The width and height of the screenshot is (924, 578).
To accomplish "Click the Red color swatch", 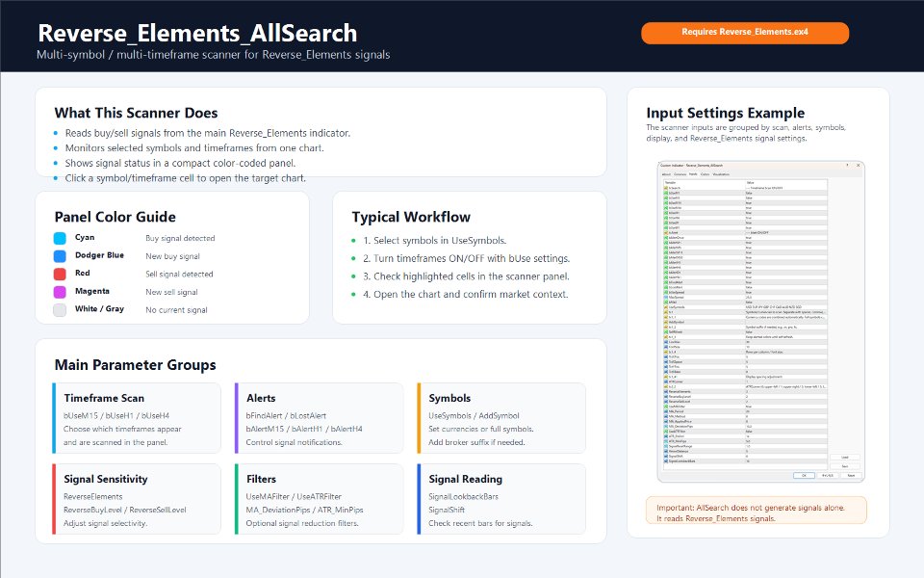I will click(x=60, y=274).
